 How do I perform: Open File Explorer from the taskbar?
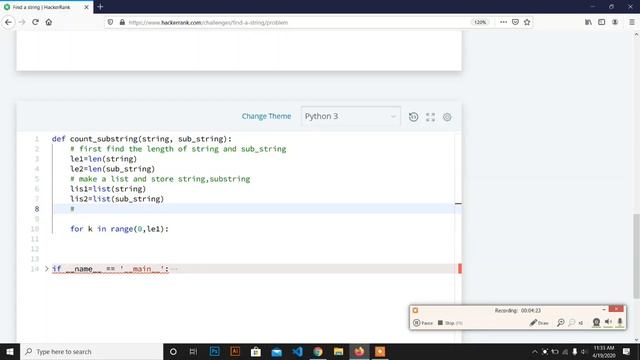338,351
